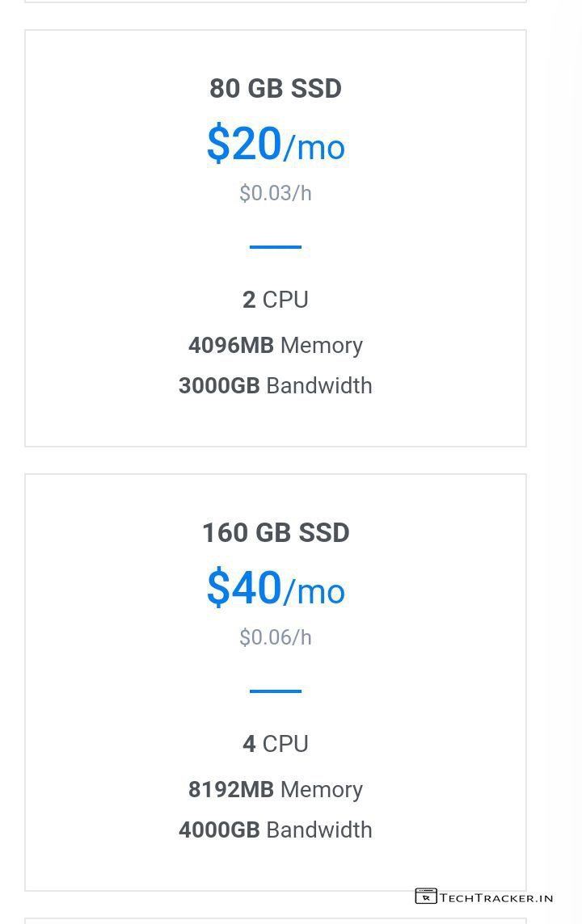Click the blue divider under $0.03/h
This screenshot has width=582, height=924.
[276, 247]
